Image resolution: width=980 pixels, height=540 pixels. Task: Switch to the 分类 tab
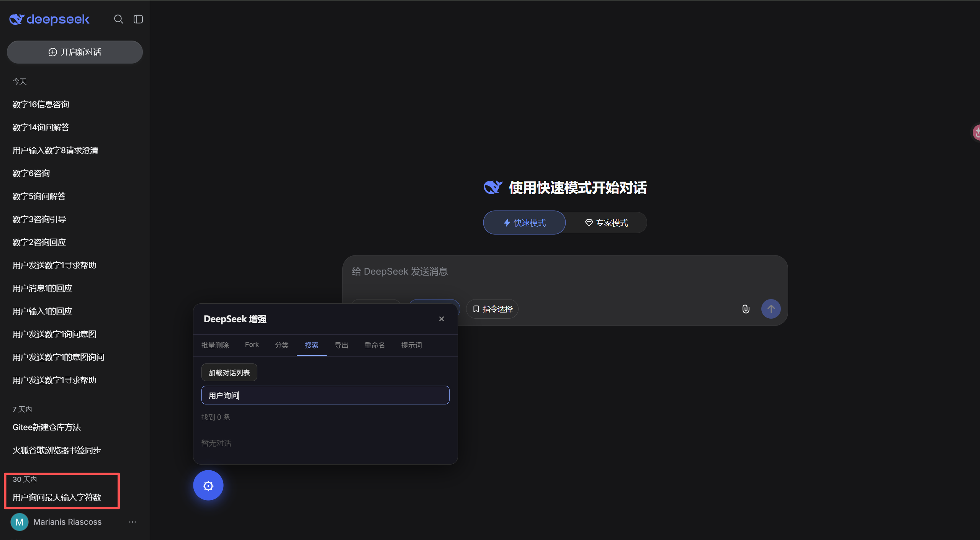(282, 345)
